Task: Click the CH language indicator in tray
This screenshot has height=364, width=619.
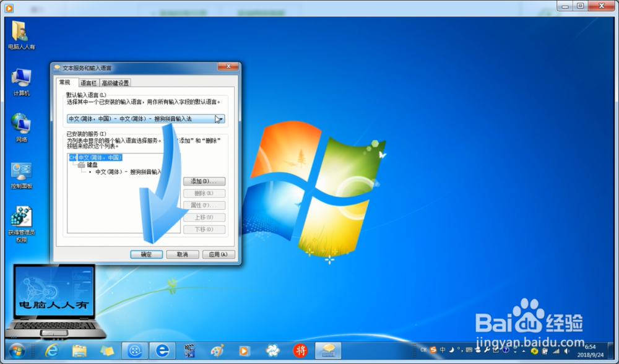Action: tap(423, 350)
